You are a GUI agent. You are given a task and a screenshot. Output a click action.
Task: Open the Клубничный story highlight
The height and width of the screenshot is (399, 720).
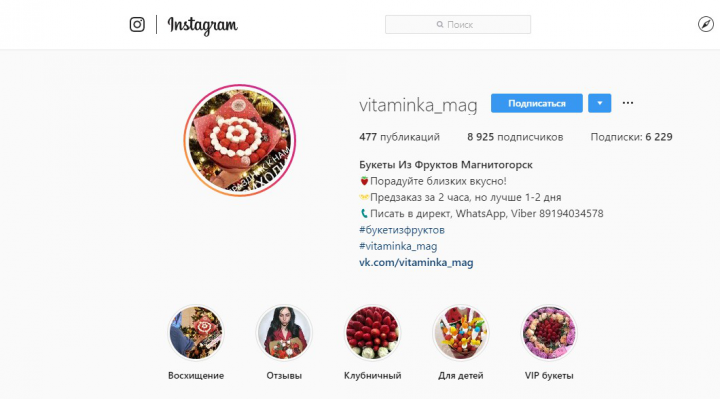click(372, 332)
